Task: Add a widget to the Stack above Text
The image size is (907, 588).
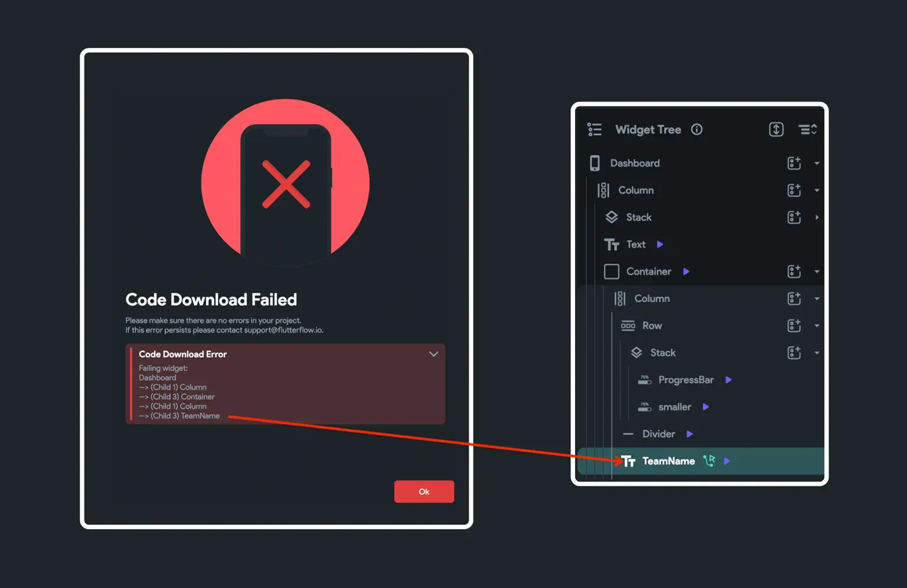Action: [794, 217]
